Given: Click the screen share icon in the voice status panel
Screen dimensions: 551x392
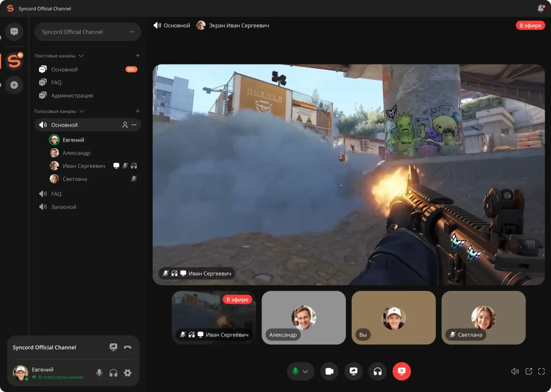Looking at the screenshot, I should pyautogui.click(x=113, y=347).
